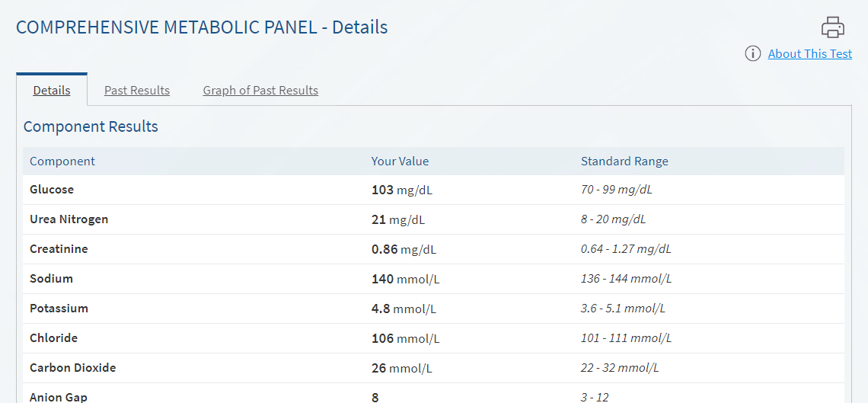Click the Glucose standard range 70 - 99
868x403 pixels.
[x=617, y=190]
